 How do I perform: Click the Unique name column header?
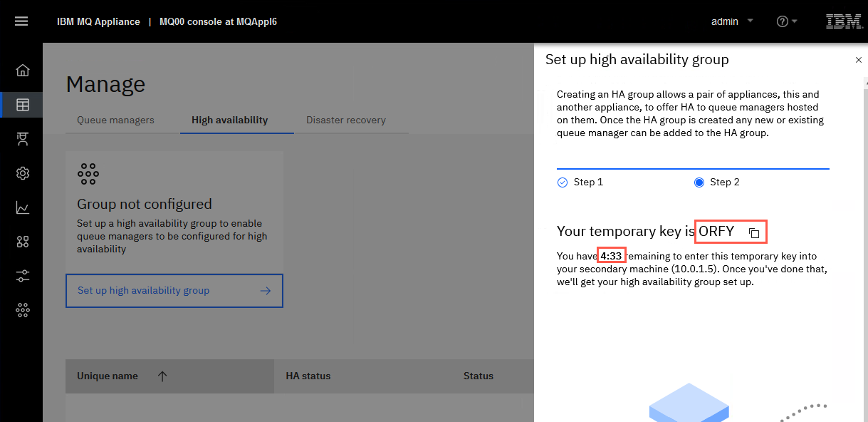point(108,376)
